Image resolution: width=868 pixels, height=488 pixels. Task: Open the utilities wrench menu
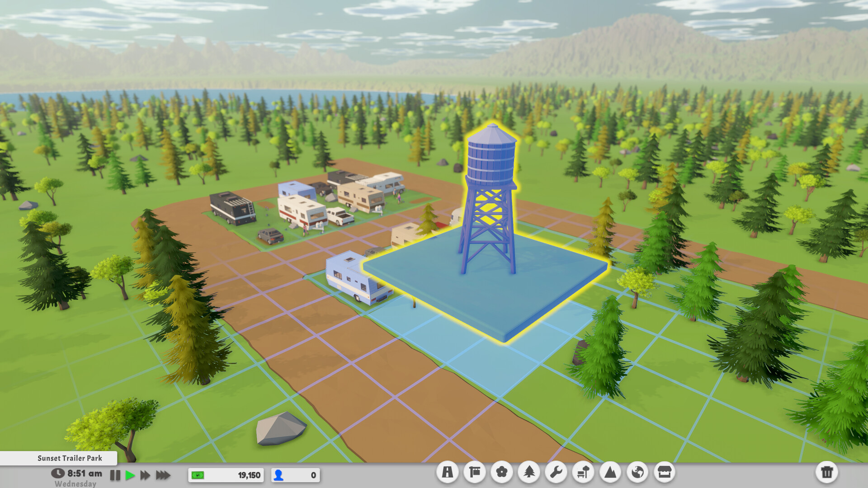point(557,472)
